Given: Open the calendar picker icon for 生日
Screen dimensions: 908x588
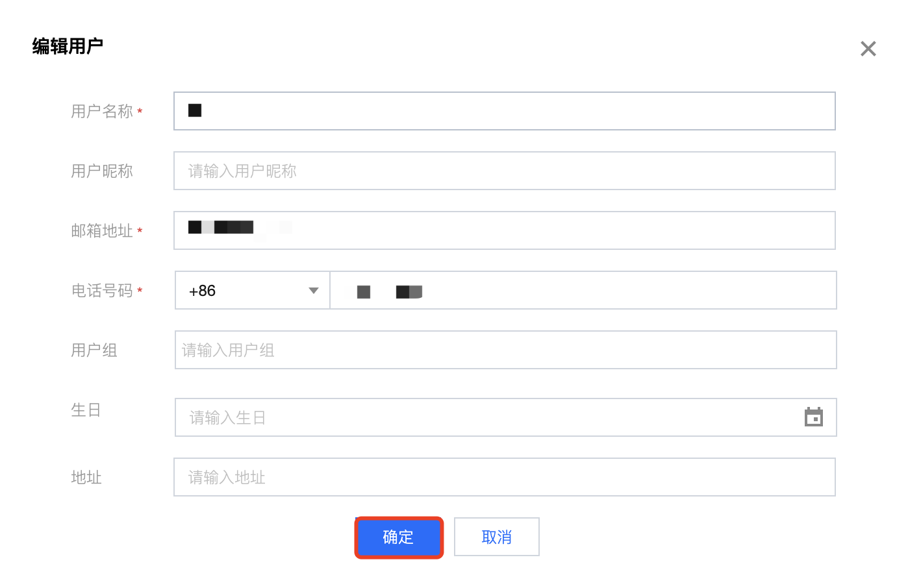Looking at the screenshot, I should [814, 417].
